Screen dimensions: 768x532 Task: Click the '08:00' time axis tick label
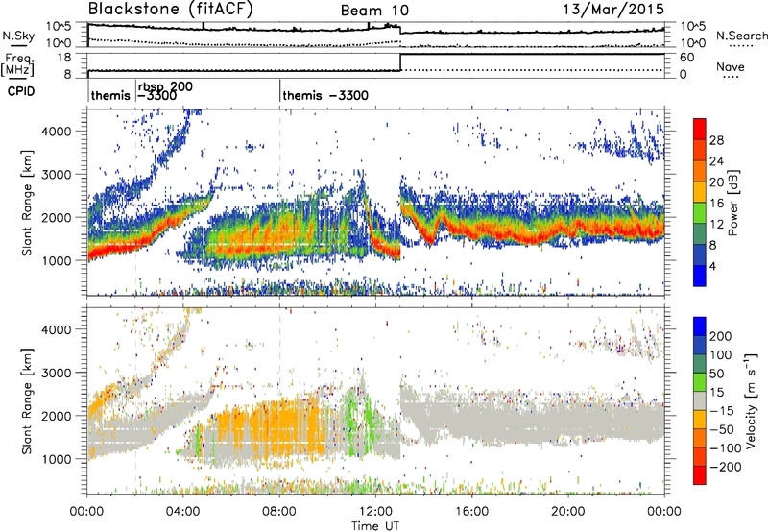pos(279,512)
